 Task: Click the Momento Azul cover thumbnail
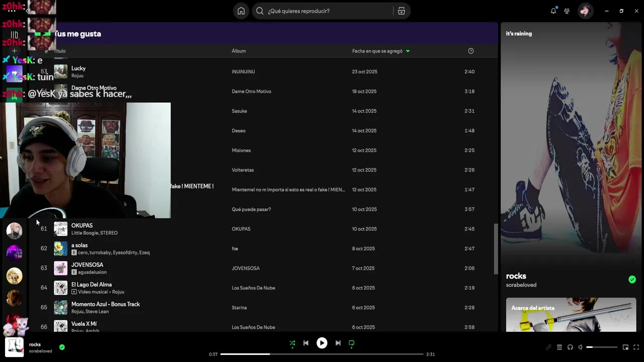pyautogui.click(x=60, y=308)
